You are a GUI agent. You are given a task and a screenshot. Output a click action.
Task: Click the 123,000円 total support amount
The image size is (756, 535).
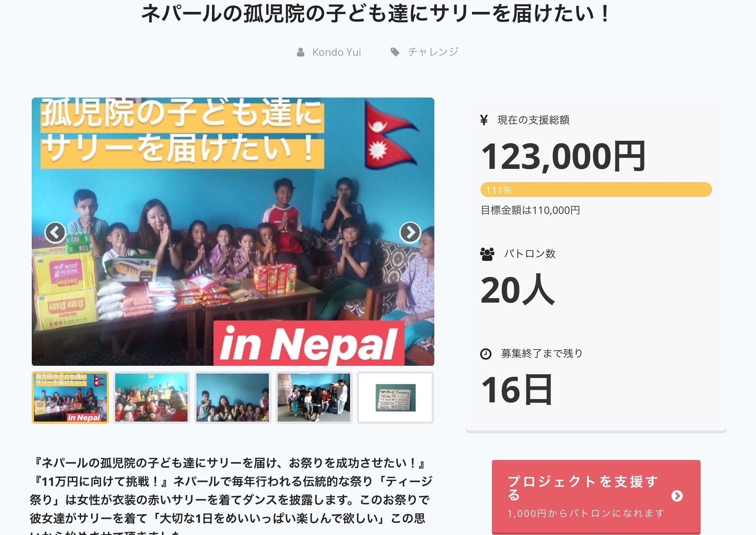point(564,157)
